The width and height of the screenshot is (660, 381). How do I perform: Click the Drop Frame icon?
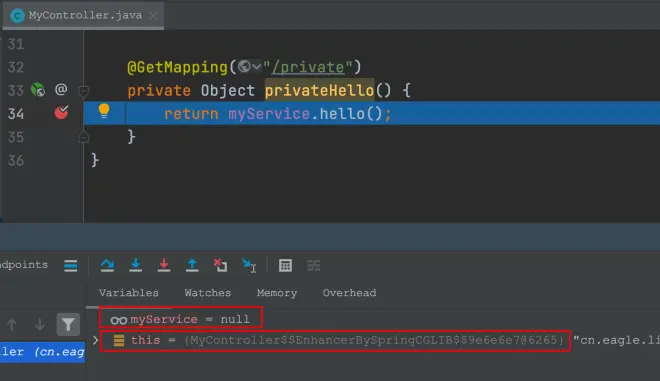[220, 265]
